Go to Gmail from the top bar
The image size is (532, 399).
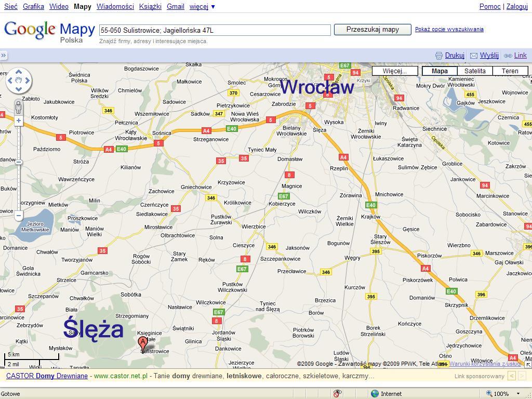[175, 6]
